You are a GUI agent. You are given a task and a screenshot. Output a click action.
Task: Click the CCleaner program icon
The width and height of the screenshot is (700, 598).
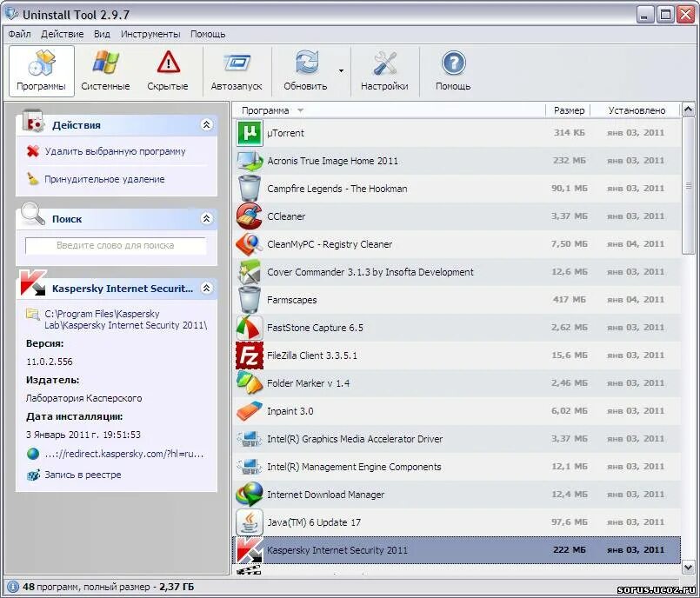tap(249, 216)
